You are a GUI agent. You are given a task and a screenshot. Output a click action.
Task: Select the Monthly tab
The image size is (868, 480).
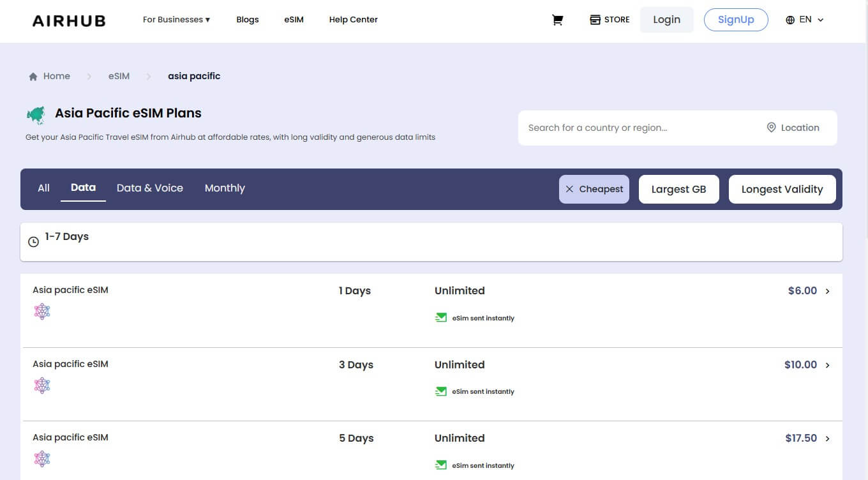click(225, 188)
